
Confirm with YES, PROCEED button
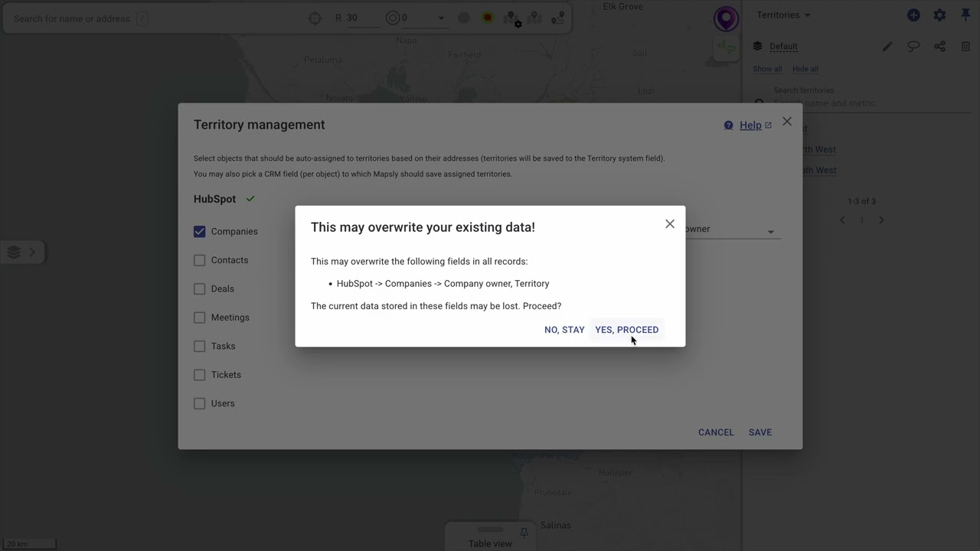pyautogui.click(x=627, y=330)
